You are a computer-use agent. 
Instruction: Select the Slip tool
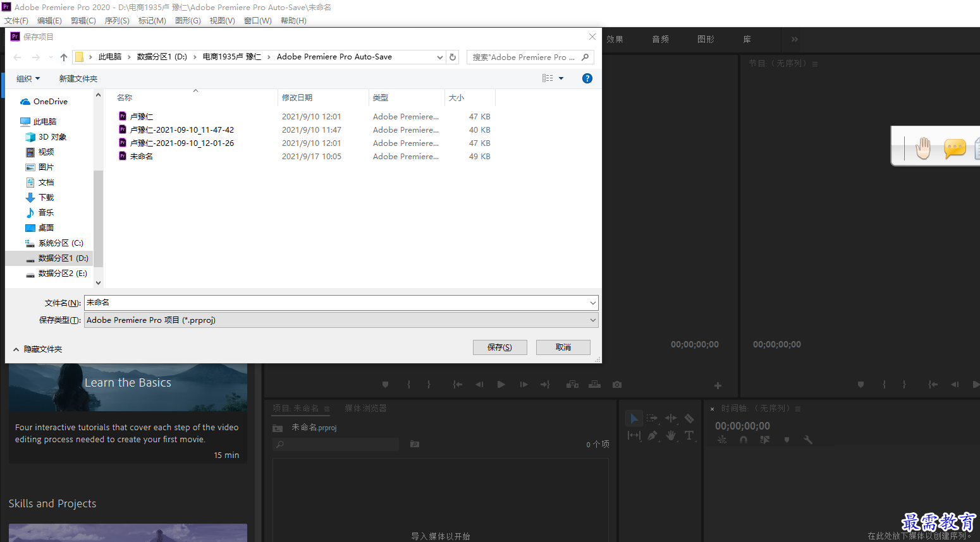[634, 435]
